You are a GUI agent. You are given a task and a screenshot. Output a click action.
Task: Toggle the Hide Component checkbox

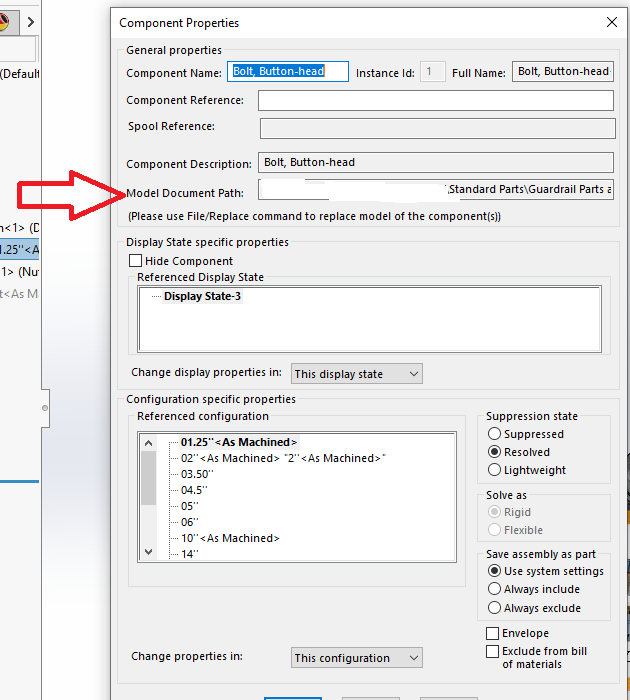(136, 261)
